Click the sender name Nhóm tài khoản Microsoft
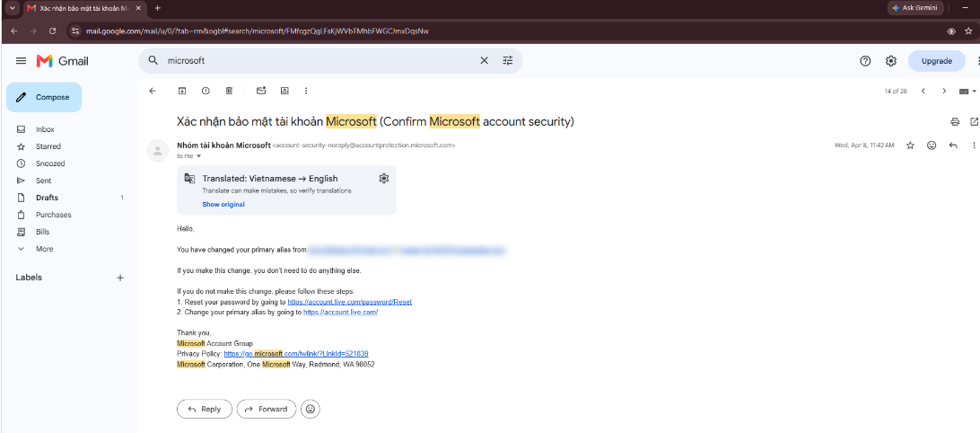This screenshot has height=433, width=980. tap(223, 145)
